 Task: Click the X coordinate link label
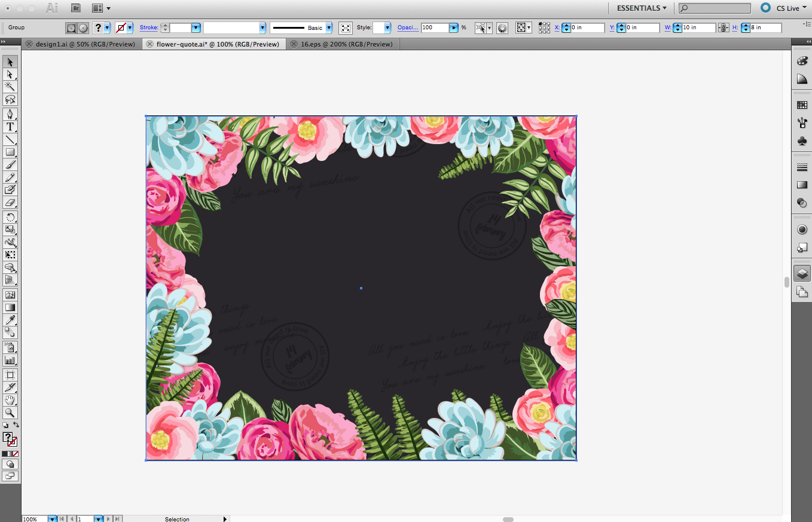(557, 28)
